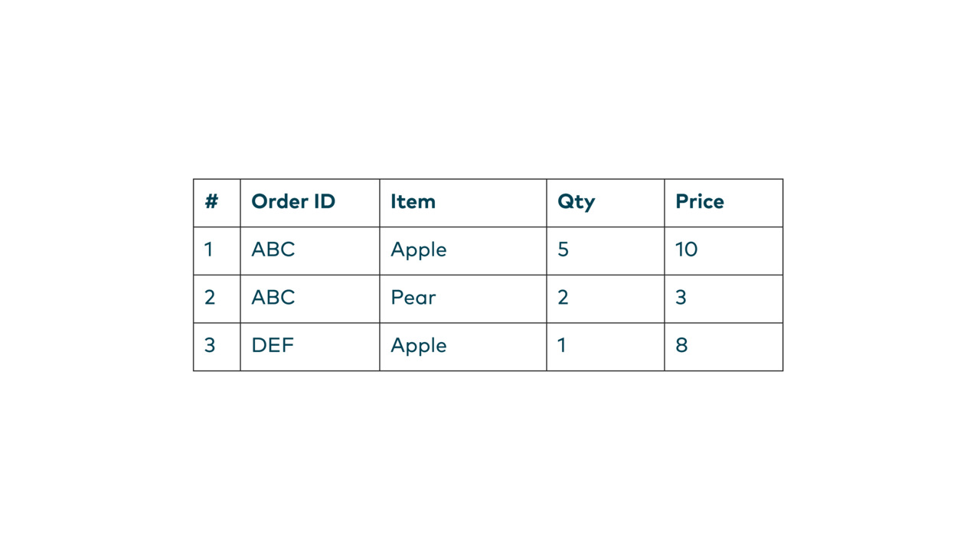Viewport: 980px width, 551px height.
Task: Click the "Price" column header
Action: [x=723, y=203]
